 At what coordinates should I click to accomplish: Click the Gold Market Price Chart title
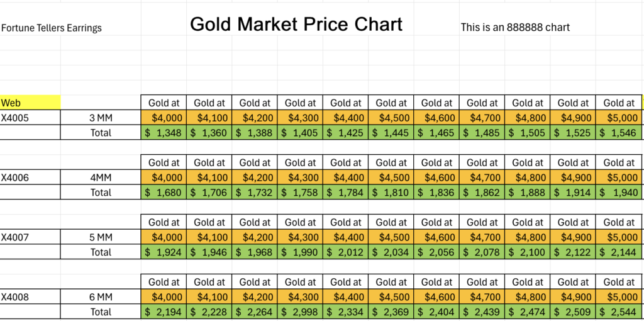pyautogui.click(x=296, y=25)
